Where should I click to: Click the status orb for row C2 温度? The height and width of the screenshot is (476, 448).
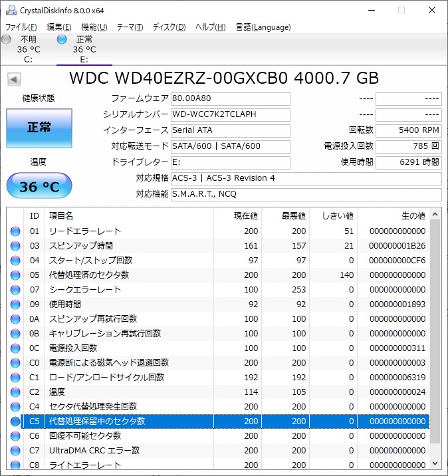[x=15, y=392]
